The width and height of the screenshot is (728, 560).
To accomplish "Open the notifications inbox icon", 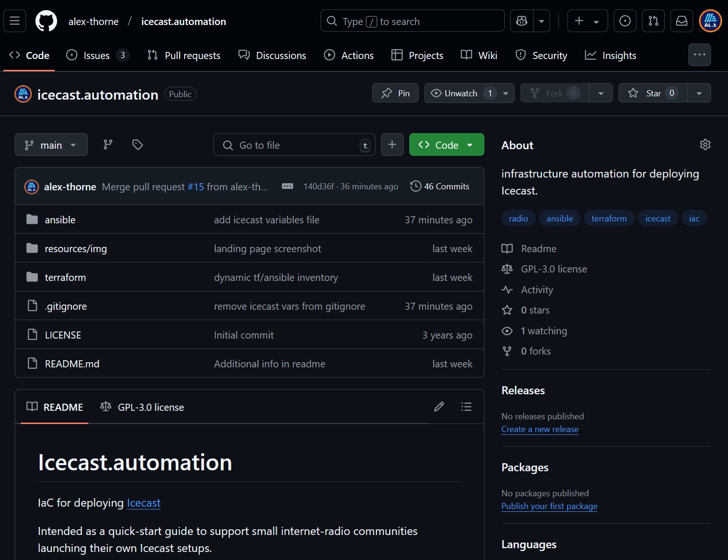I will click(x=682, y=21).
